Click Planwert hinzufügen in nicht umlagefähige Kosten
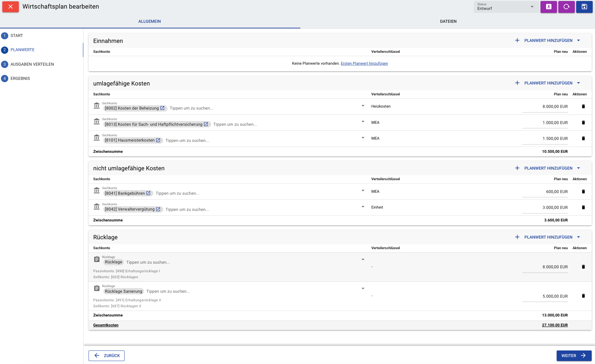The height and width of the screenshot is (364, 595). click(543, 168)
